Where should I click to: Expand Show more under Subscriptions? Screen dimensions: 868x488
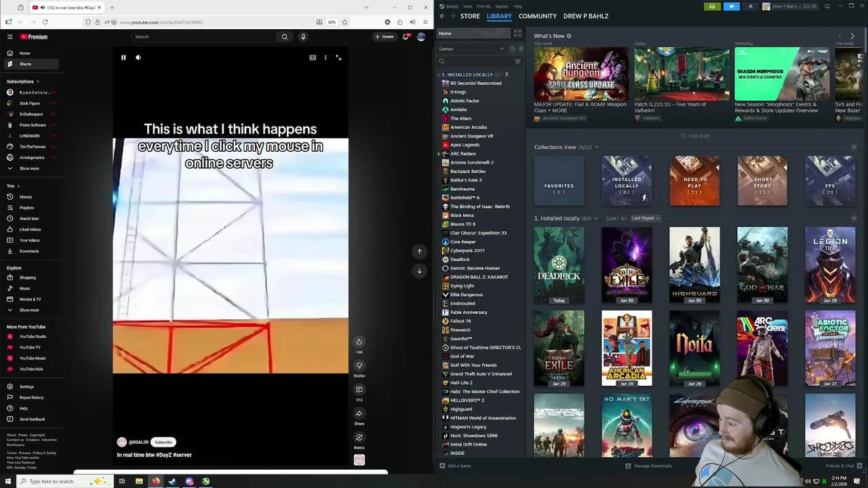point(29,168)
